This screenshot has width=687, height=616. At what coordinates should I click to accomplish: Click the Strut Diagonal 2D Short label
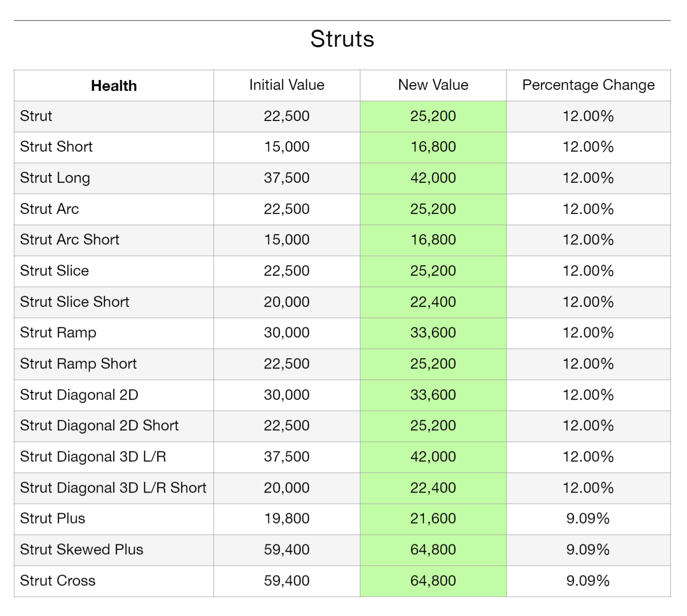[x=99, y=426]
